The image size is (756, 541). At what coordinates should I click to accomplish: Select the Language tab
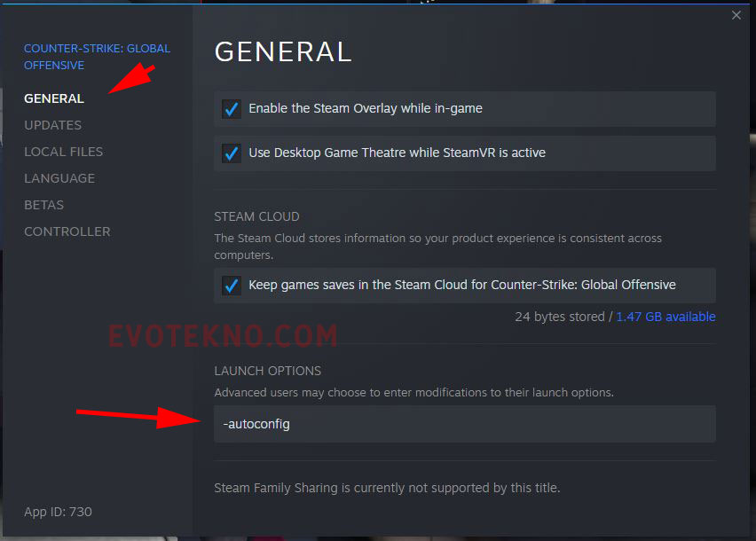pos(59,178)
